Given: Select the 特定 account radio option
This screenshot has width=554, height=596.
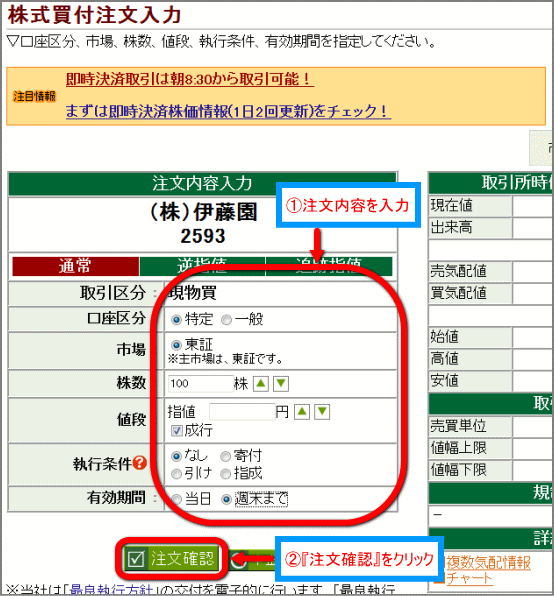Looking at the screenshot, I should [176, 320].
